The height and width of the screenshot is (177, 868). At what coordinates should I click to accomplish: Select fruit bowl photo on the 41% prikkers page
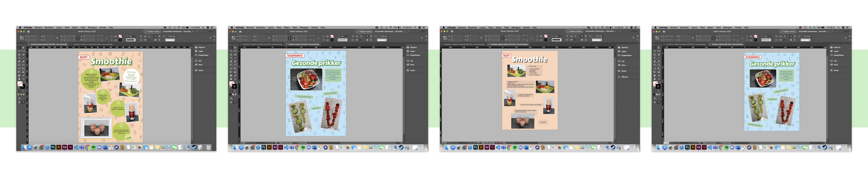pyautogui.click(x=306, y=79)
